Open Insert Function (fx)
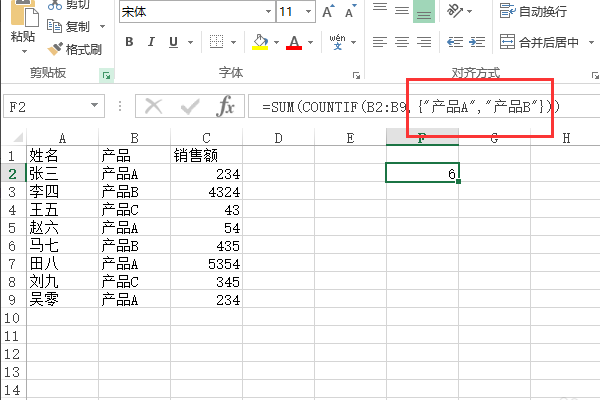This screenshot has width=600, height=400. click(225, 106)
